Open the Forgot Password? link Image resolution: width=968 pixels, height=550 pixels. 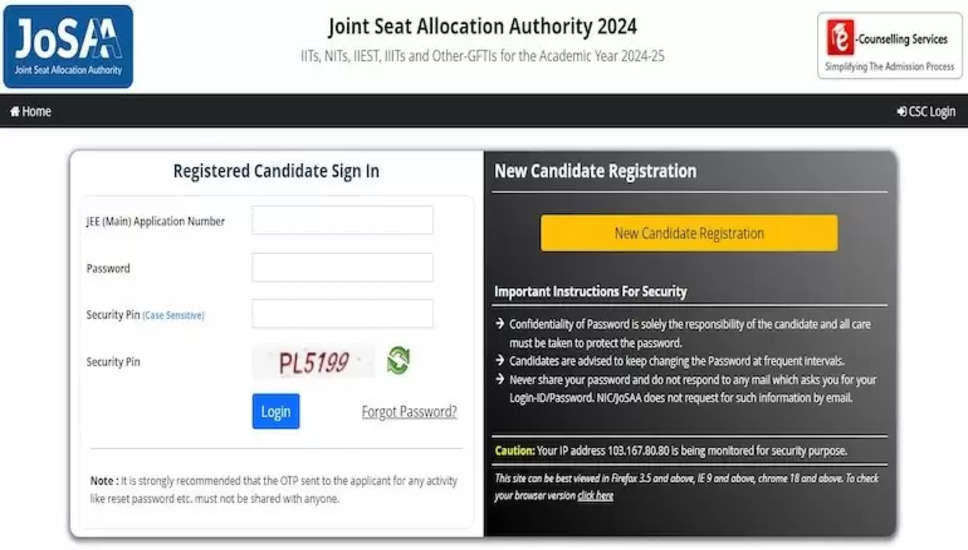pos(409,412)
